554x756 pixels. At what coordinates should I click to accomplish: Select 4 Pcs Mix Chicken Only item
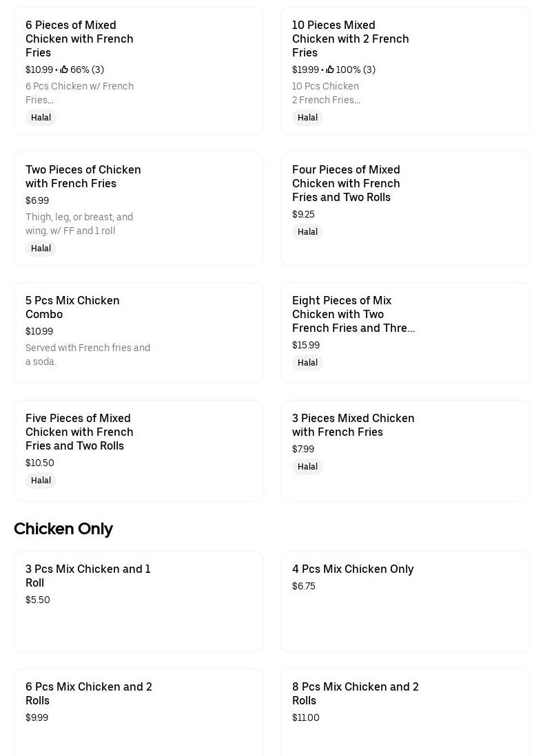tap(353, 569)
